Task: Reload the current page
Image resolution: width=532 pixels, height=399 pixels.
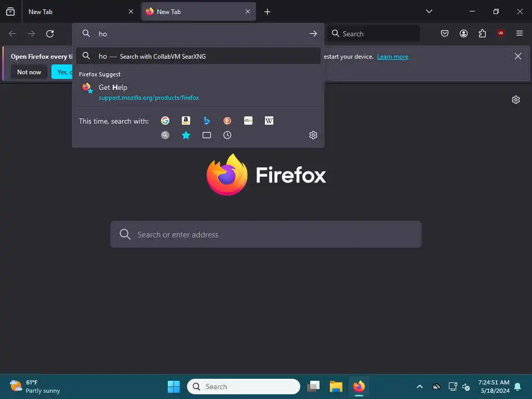Action: click(x=50, y=34)
